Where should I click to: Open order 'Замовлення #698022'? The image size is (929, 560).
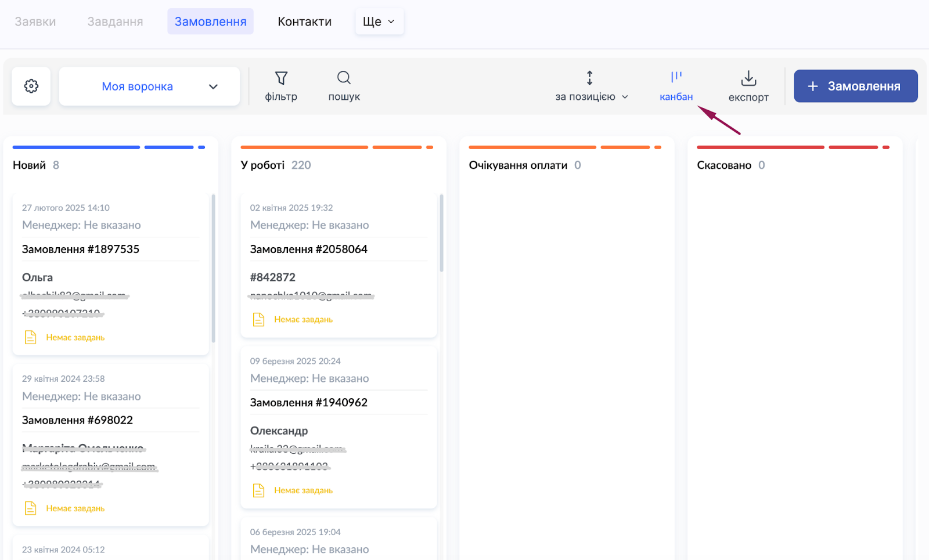pos(77,420)
